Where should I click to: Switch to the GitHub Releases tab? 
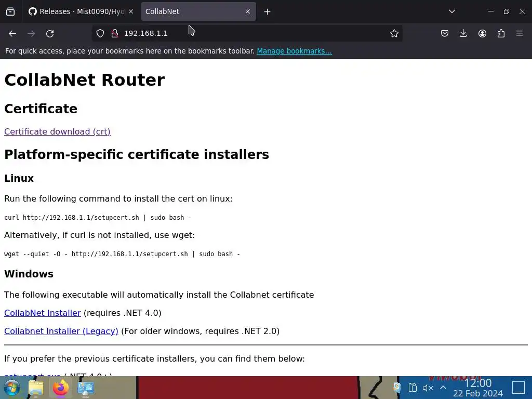[81, 11]
